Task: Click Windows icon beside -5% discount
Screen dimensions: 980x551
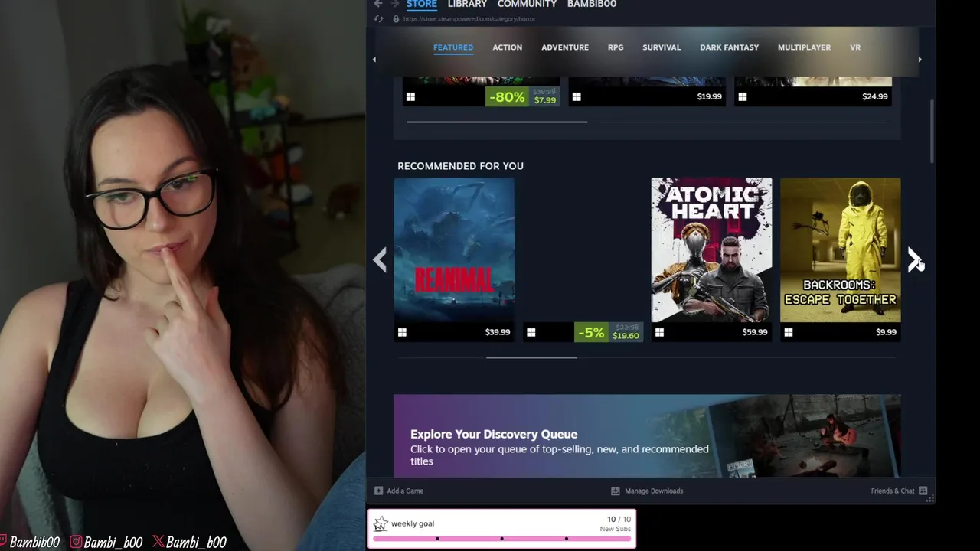Action: 531,332
